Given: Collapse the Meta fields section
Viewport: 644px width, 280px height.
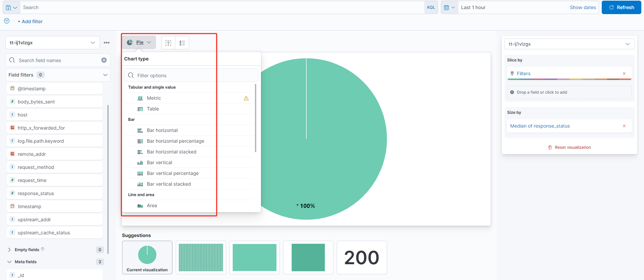Looking at the screenshot, I should (9, 262).
